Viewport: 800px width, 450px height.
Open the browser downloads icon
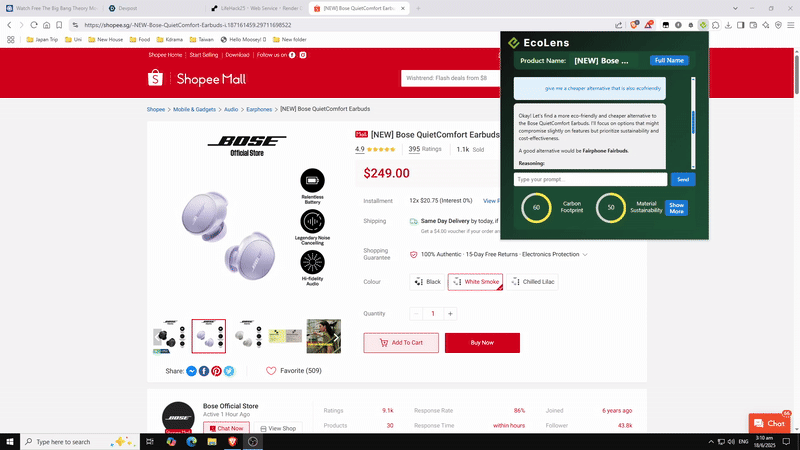[728, 25]
